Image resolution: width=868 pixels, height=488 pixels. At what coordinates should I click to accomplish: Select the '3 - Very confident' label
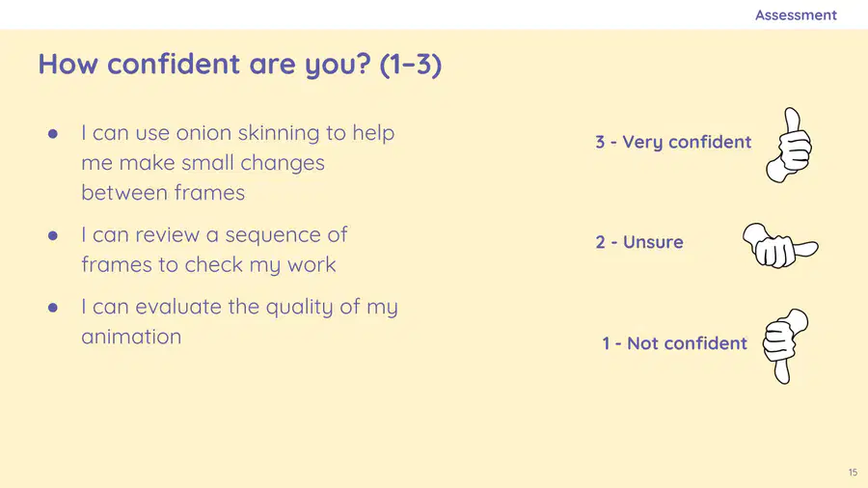[x=673, y=142]
